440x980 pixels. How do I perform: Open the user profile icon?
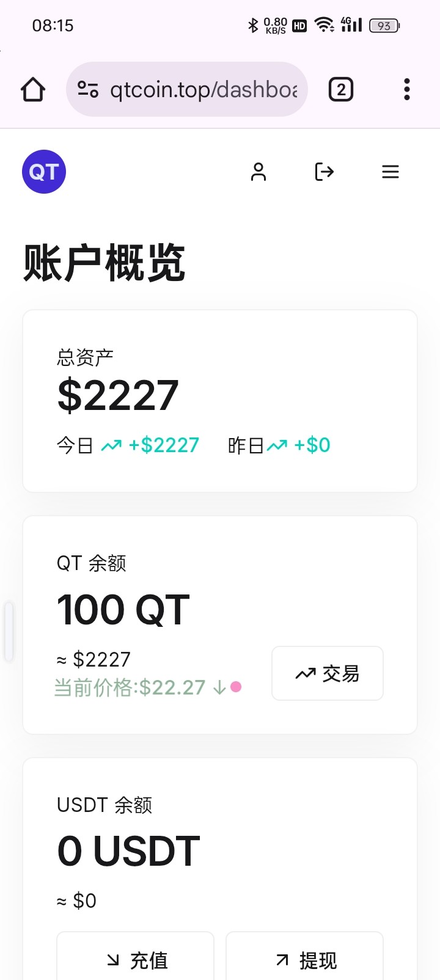(258, 172)
